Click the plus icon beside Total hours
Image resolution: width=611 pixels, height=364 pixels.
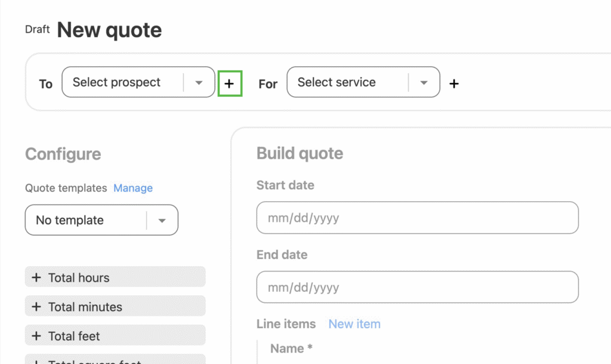[36, 277]
